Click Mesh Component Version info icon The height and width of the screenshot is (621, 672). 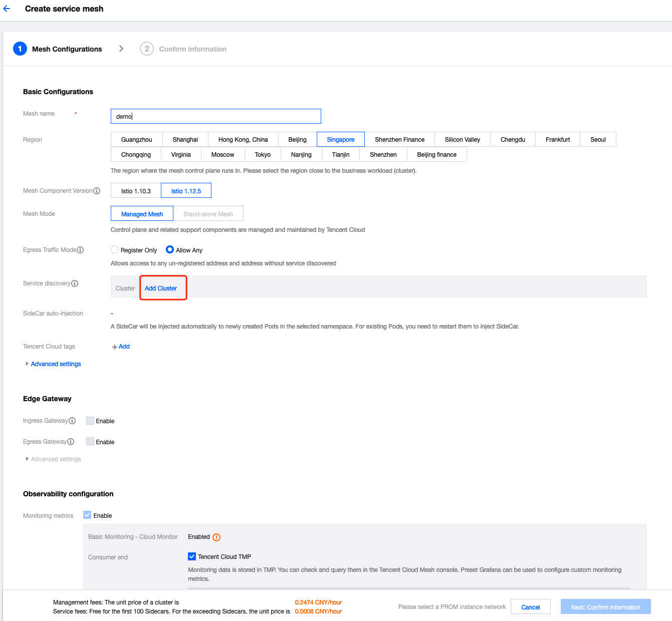97,191
